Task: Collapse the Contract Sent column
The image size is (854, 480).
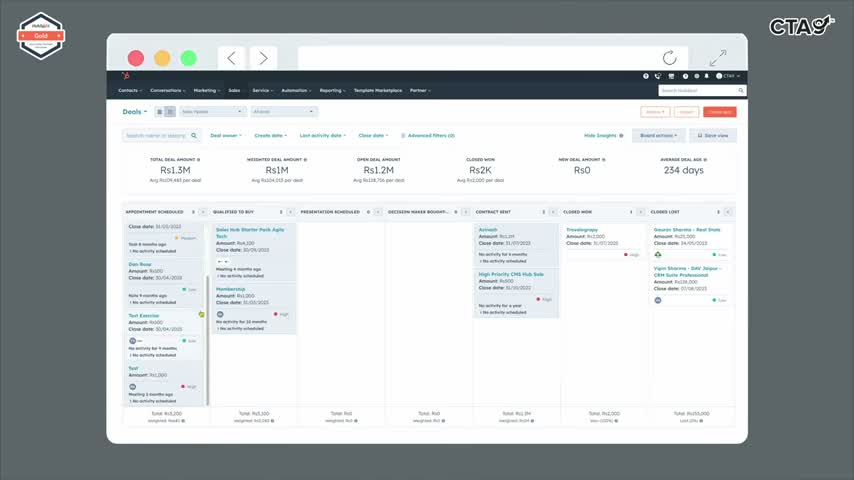Action: coord(553,212)
